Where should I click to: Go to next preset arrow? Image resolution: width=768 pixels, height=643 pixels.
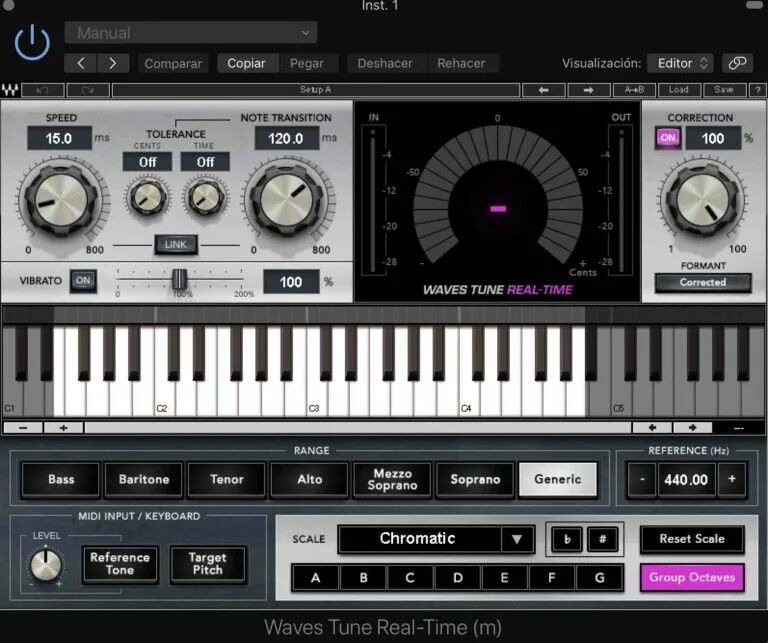[x=113, y=63]
